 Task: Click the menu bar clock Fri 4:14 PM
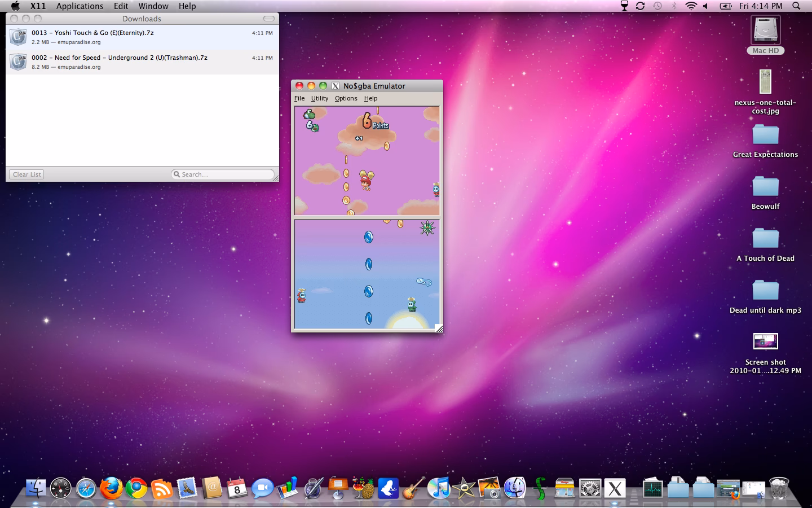tap(761, 6)
